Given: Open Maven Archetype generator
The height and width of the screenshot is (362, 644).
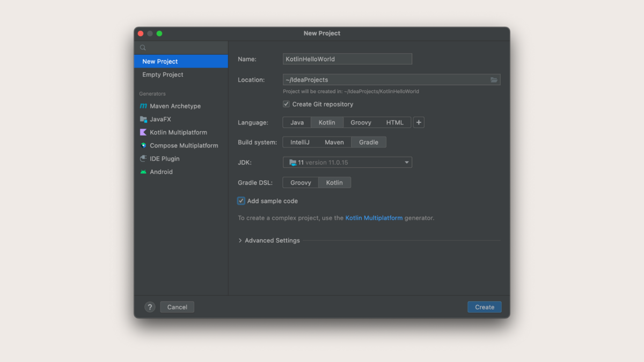Looking at the screenshot, I should (181, 106).
